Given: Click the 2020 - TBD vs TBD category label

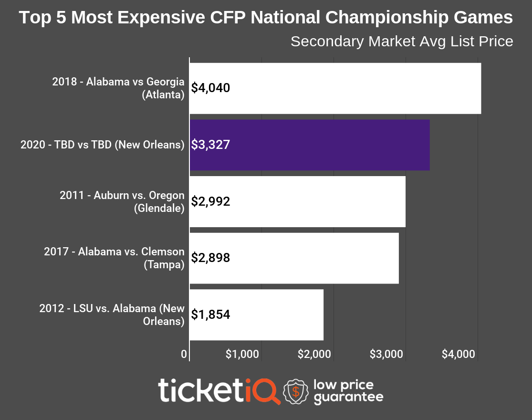Looking at the screenshot, I should 103,145.
